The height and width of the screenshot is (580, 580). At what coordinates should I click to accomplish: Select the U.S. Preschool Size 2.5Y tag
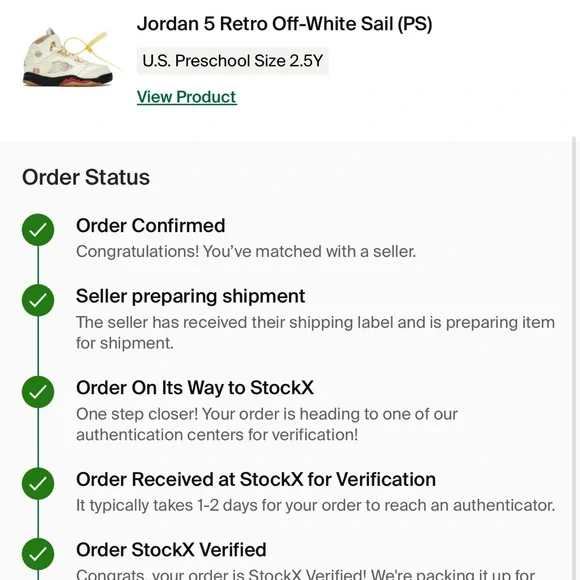point(233,61)
